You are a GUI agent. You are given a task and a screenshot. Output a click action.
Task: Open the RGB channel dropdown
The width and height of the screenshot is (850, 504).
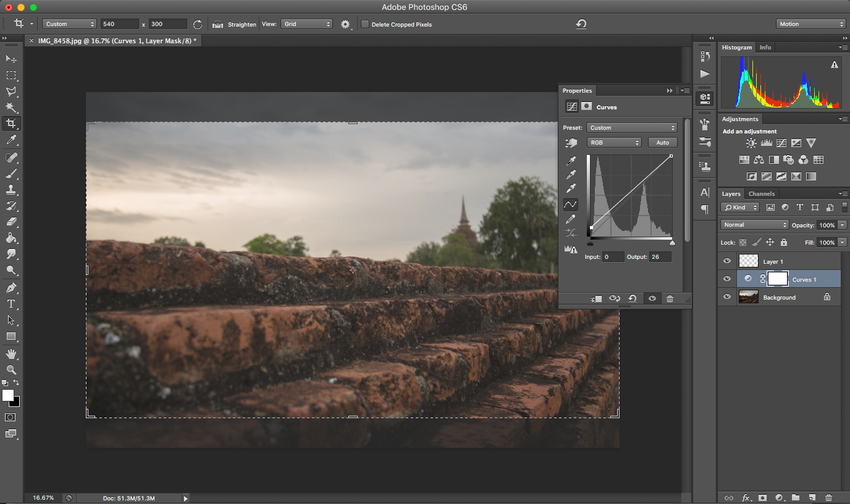click(x=614, y=143)
